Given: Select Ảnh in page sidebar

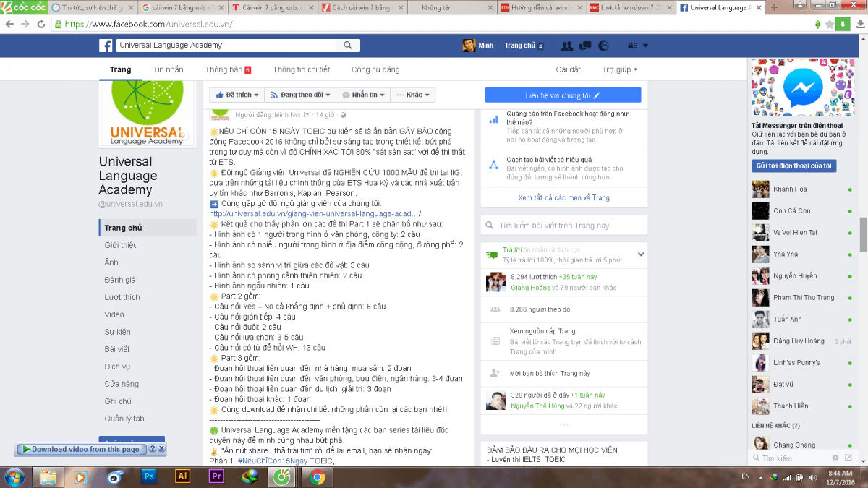Looking at the screenshot, I should pos(111,262).
